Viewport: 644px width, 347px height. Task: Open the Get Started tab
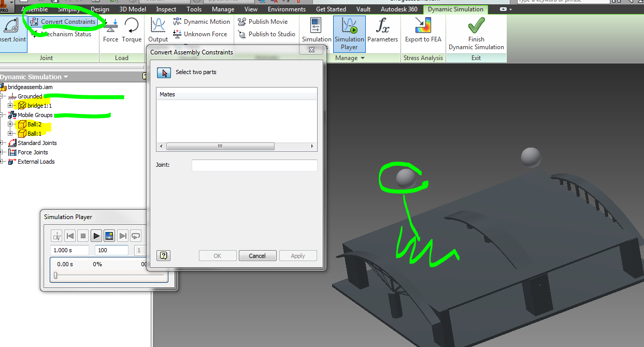[331, 9]
